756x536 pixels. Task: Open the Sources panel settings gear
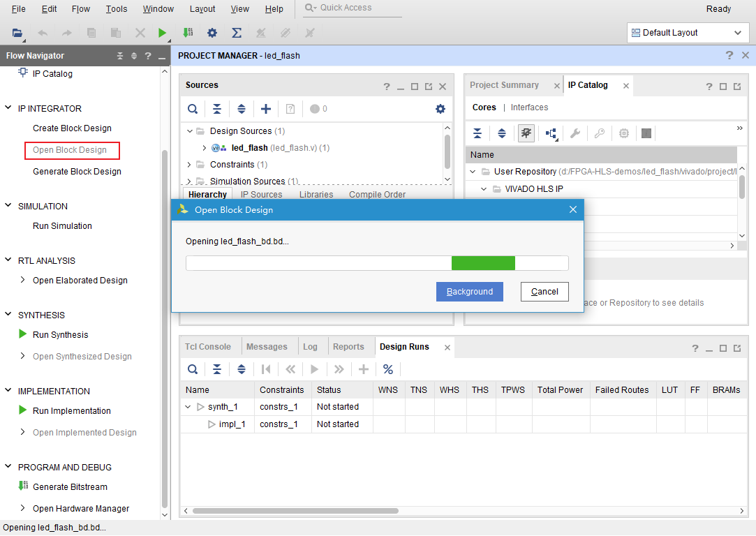440,109
